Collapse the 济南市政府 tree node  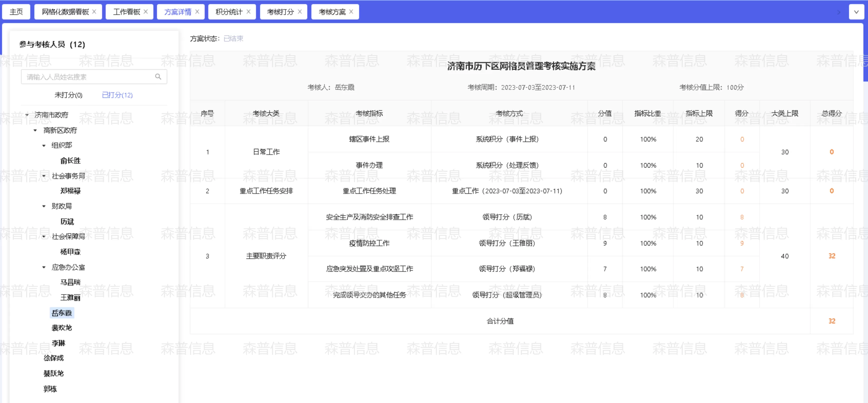pyautogui.click(x=27, y=115)
